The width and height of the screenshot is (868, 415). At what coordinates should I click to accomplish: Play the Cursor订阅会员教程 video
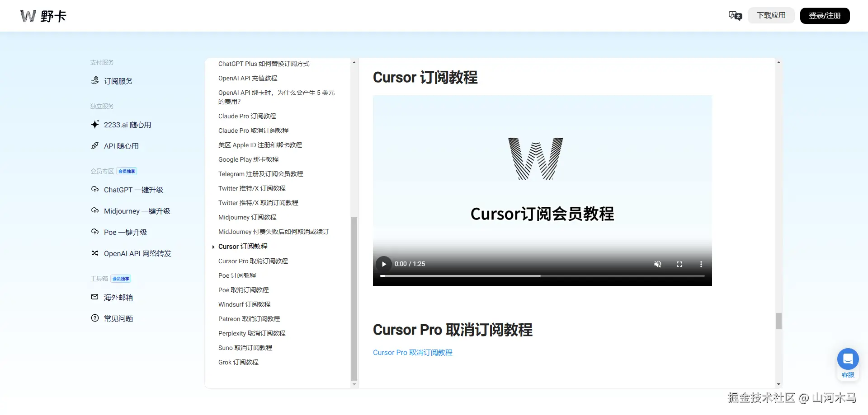coord(384,264)
